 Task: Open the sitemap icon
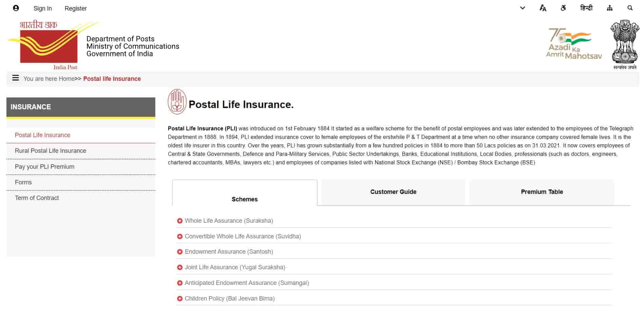(x=609, y=8)
